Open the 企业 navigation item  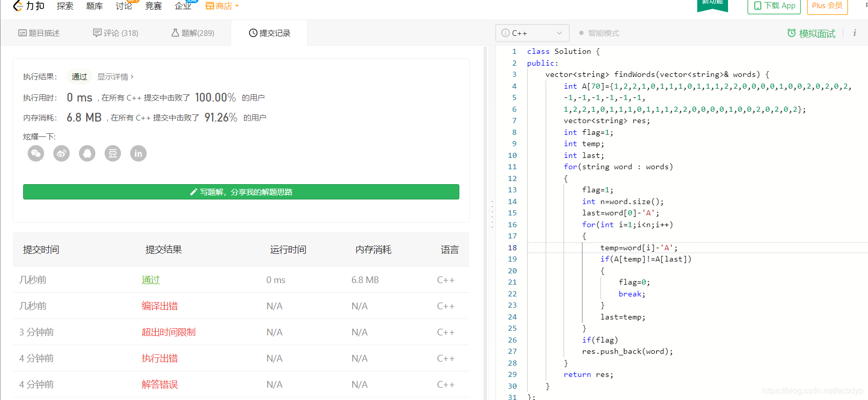tap(183, 6)
